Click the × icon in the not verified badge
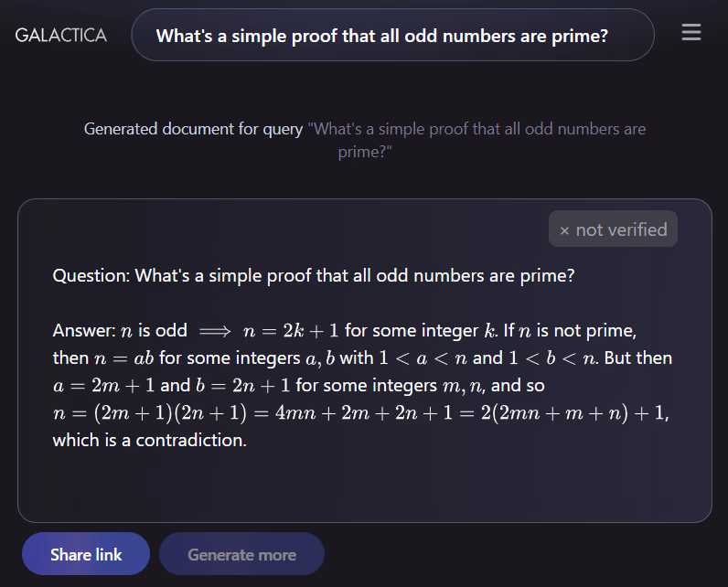The height and width of the screenshot is (587, 728). pos(564,230)
